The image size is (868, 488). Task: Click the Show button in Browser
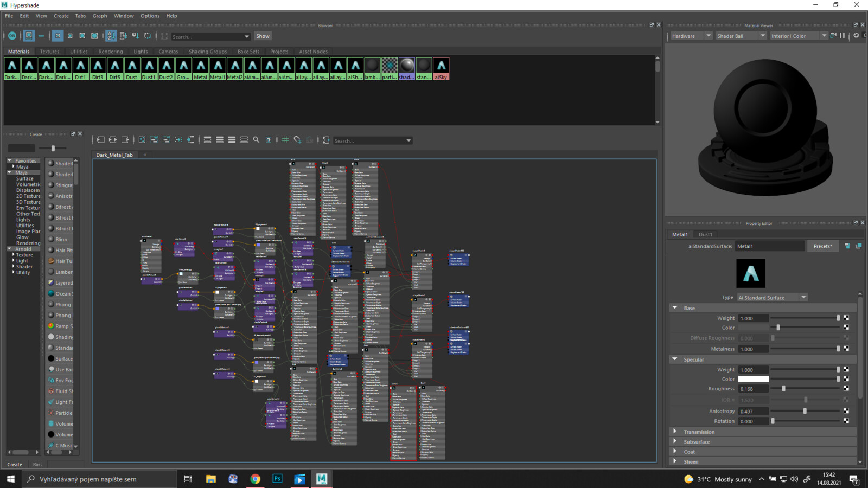click(x=263, y=36)
